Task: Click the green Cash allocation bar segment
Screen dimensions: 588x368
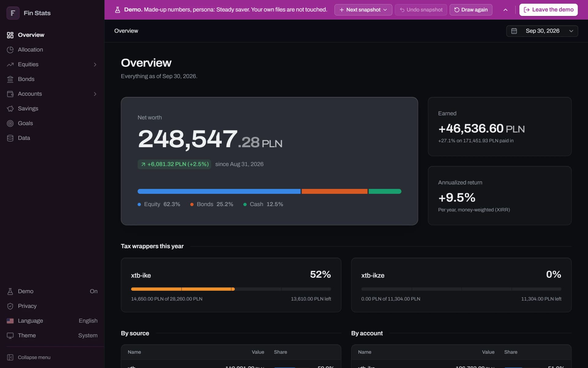Action: click(x=385, y=191)
